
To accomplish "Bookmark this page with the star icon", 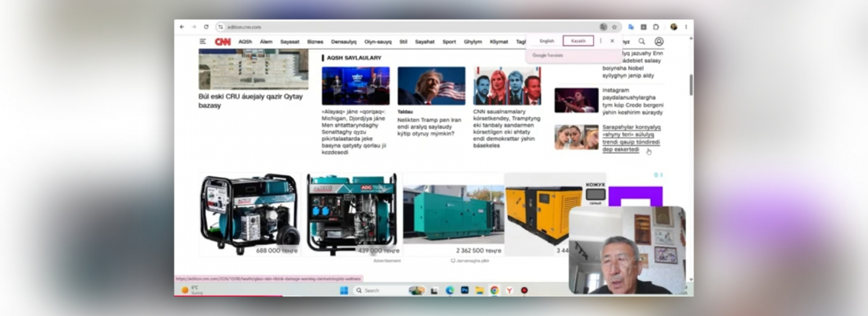I will click(614, 27).
